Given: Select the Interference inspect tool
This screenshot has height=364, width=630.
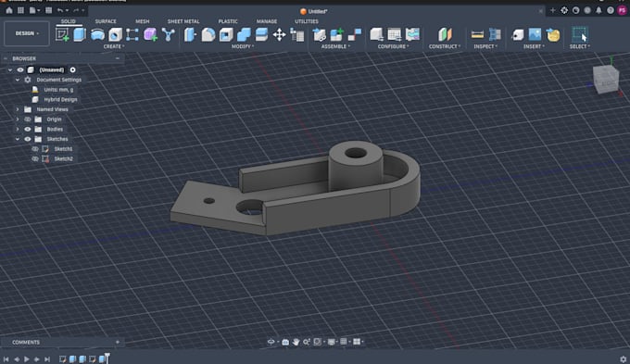Looking at the screenshot, I should (x=495, y=34).
